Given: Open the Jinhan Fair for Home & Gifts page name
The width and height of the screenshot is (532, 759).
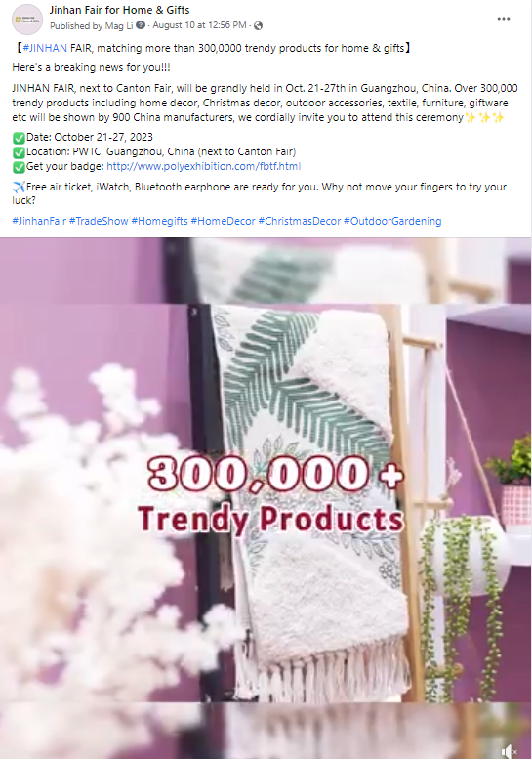Looking at the screenshot, I should tap(119, 10).
